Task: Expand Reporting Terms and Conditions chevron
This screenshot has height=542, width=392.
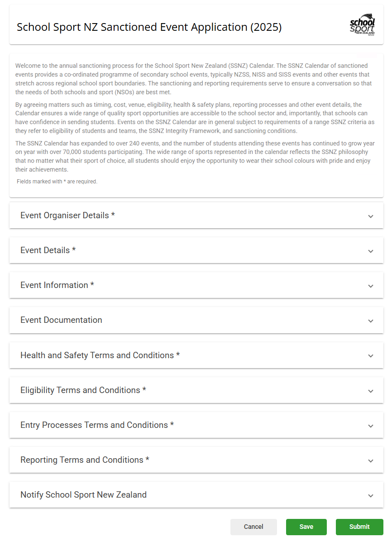Action: tap(371, 461)
